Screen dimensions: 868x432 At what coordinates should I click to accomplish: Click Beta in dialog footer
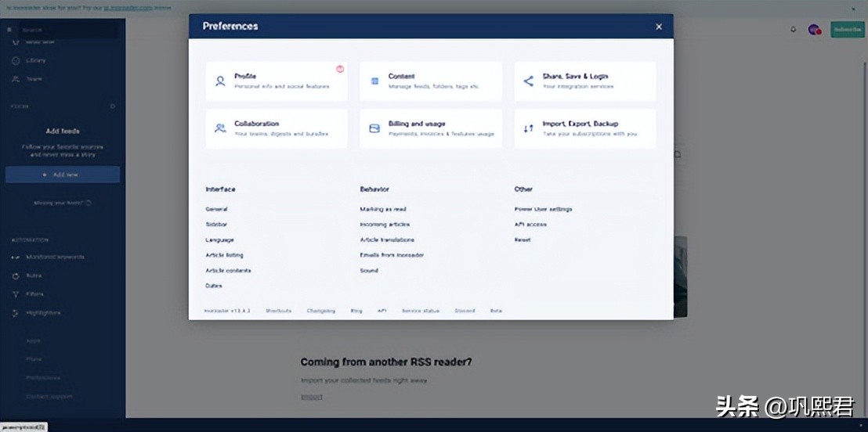point(496,311)
